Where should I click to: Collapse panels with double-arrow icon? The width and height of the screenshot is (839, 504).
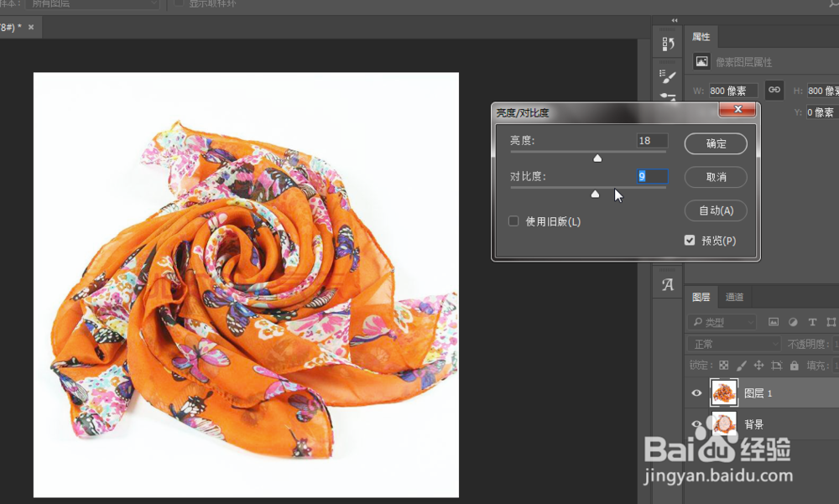pos(675,20)
